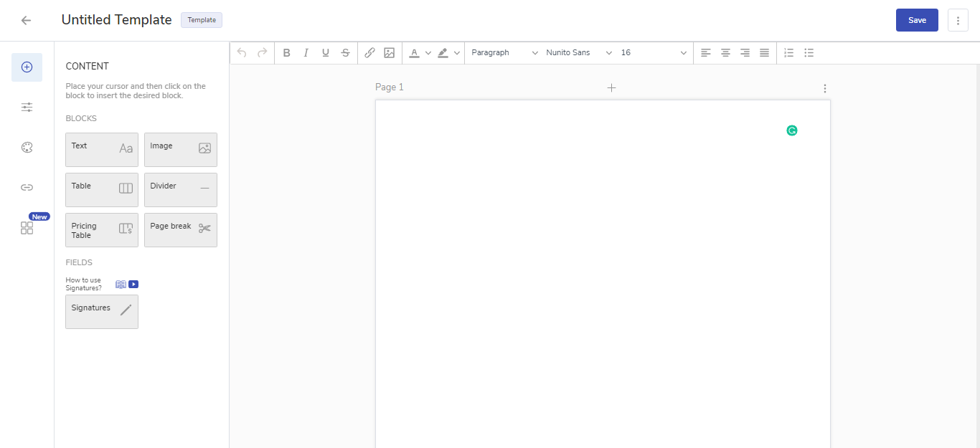Open the Nunito Sans font dropdown
Image resolution: width=980 pixels, height=448 pixels.
(579, 53)
